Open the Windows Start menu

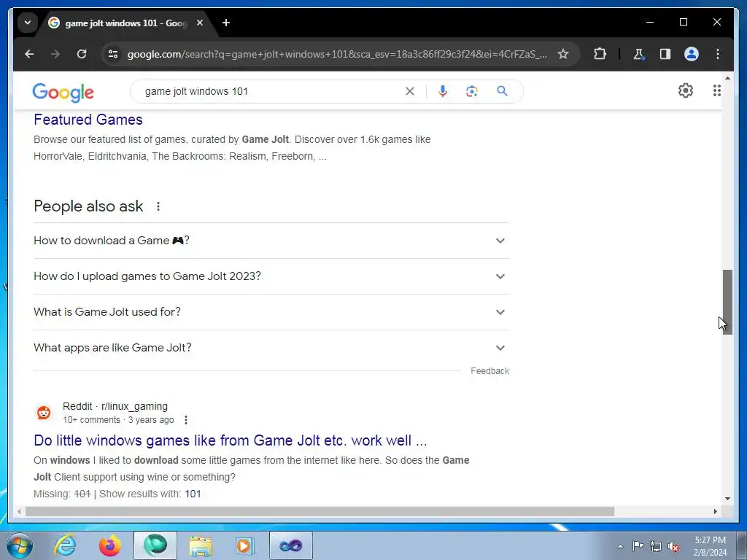click(x=20, y=545)
